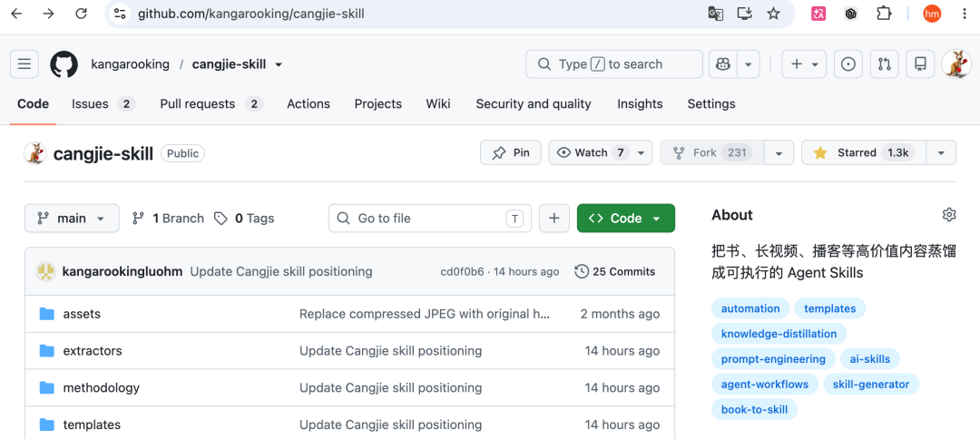Screen dimensions: 980x439
Task: Click the assets folder icon
Action: point(47,314)
